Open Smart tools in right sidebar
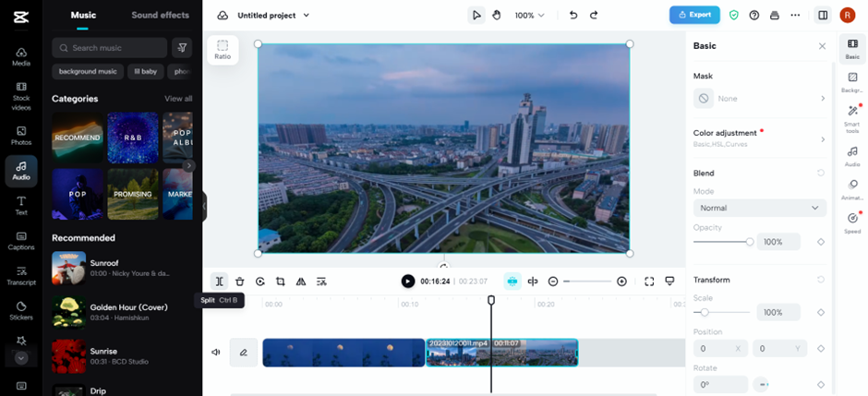868x396 pixels. pyautogui.click(x=852, y=117)
